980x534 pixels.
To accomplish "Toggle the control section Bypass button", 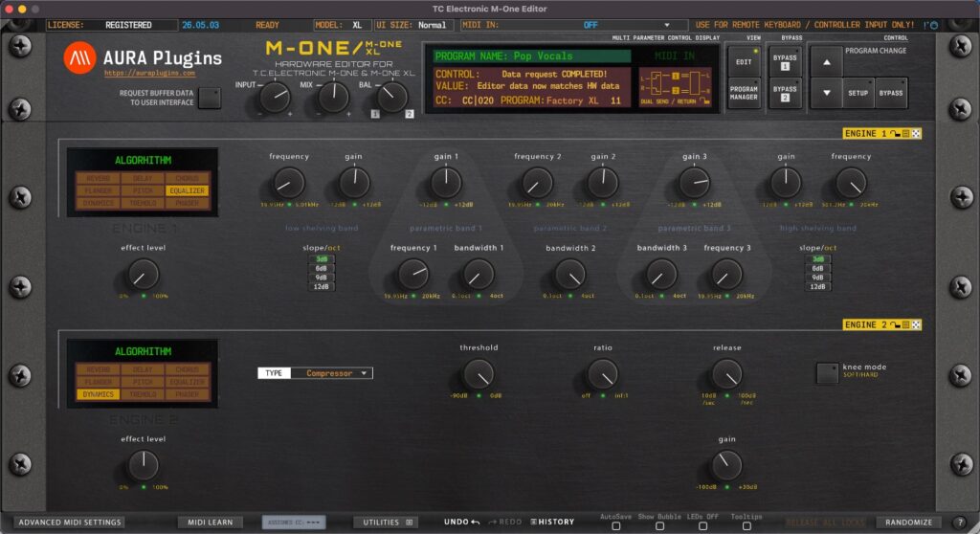I will pos(891,93).
